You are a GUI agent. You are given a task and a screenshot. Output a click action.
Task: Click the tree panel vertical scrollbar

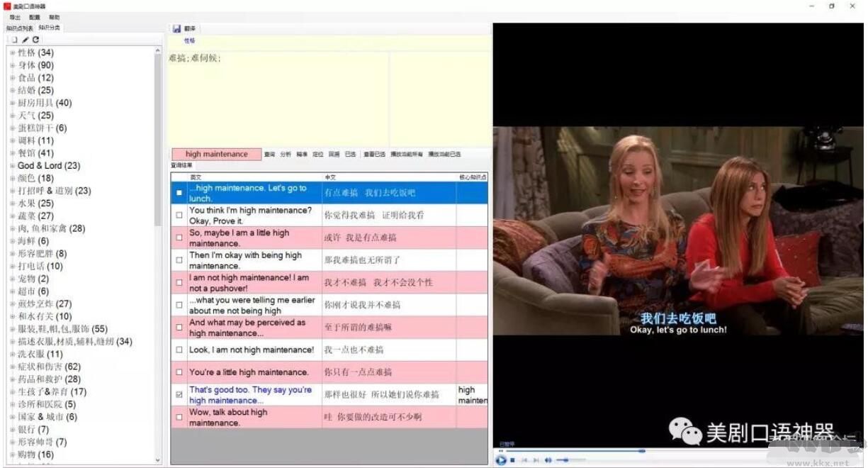coord(158,255)
